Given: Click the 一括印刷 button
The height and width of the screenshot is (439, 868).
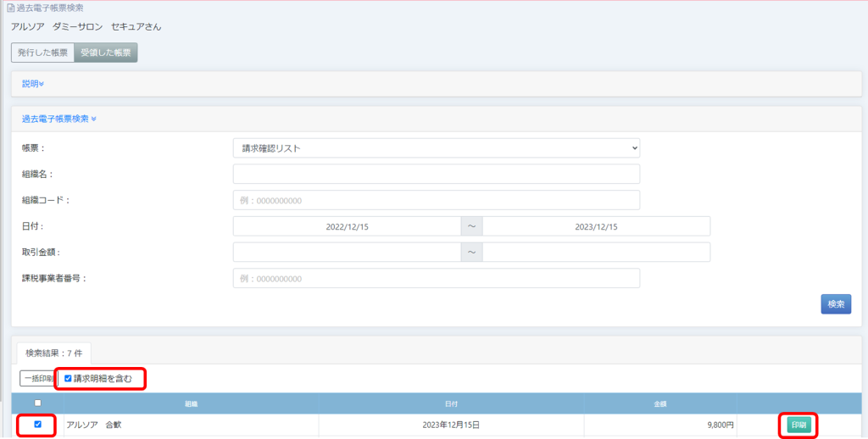Looking at the screenshot, I should point(37,379).
